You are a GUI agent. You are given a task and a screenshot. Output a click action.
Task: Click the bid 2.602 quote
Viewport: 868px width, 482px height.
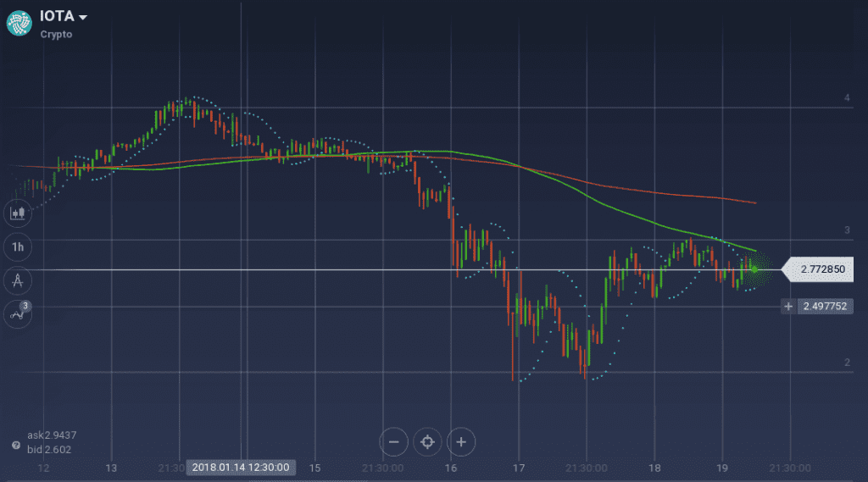[x=49, y=450]
